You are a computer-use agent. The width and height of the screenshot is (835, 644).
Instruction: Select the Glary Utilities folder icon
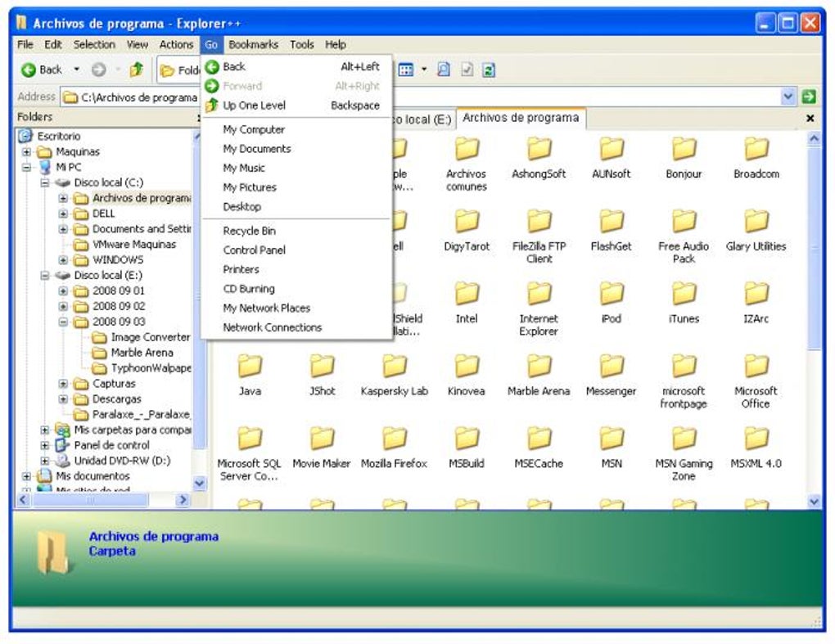(756, 222)
